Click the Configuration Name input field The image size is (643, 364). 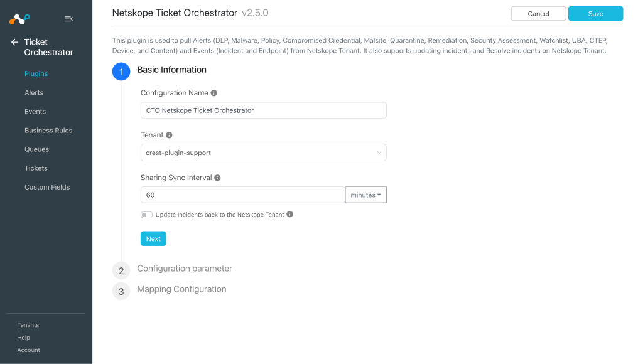coord(263,110)
